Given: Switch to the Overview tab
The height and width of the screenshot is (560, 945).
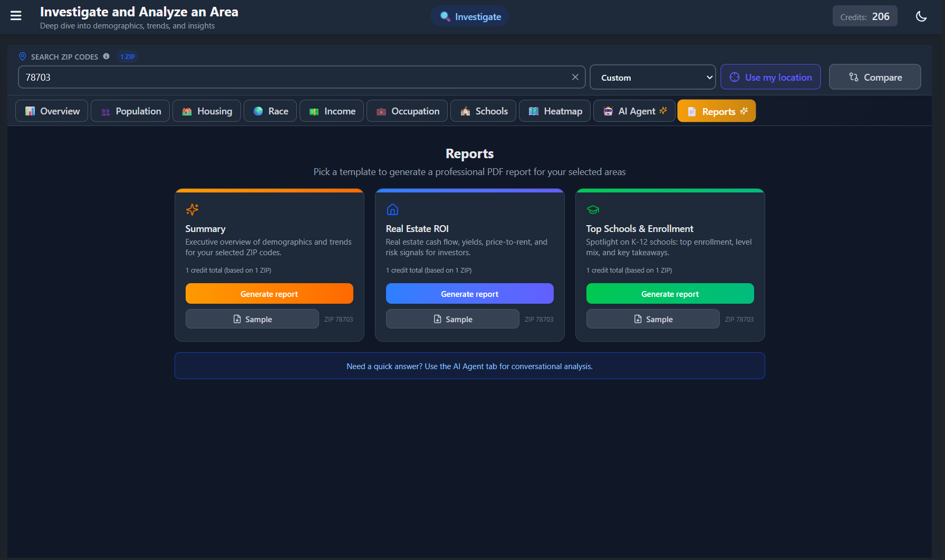Looking at the screenshot, I should [x=52, y=111].
